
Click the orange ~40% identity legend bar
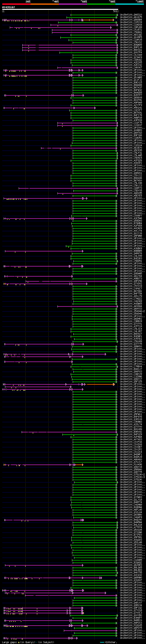tap(44, 4)
